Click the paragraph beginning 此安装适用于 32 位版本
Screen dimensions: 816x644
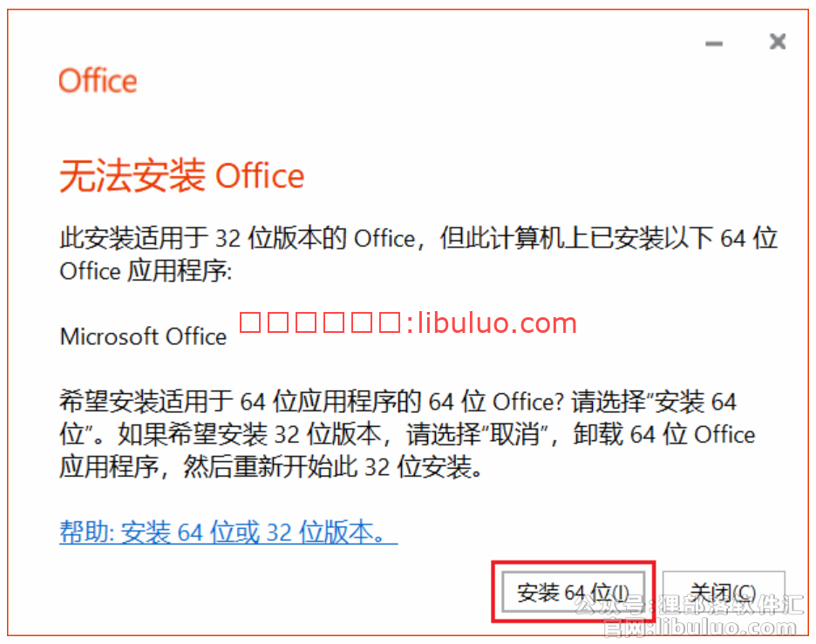click(x=418, y=254)
